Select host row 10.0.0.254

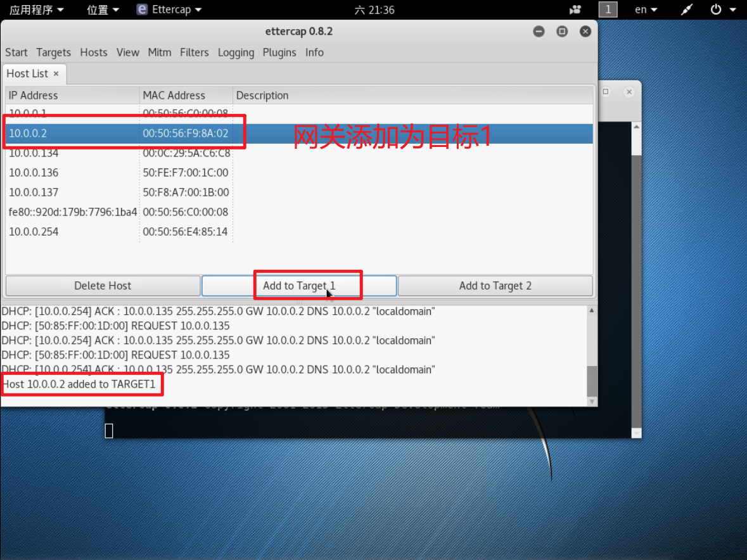tap(299, 232)
